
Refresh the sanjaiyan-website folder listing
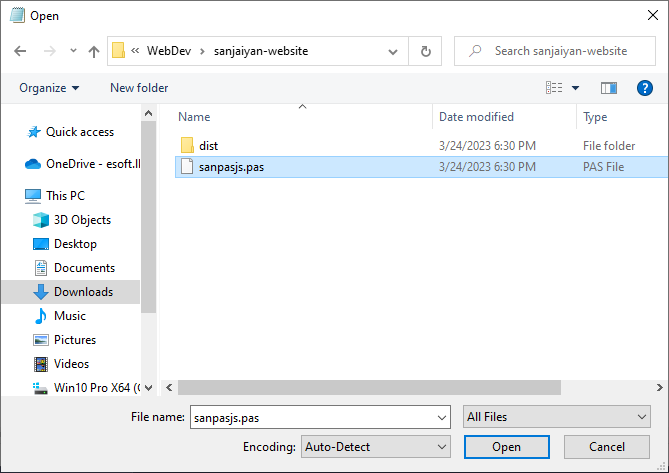click(426, 51)
